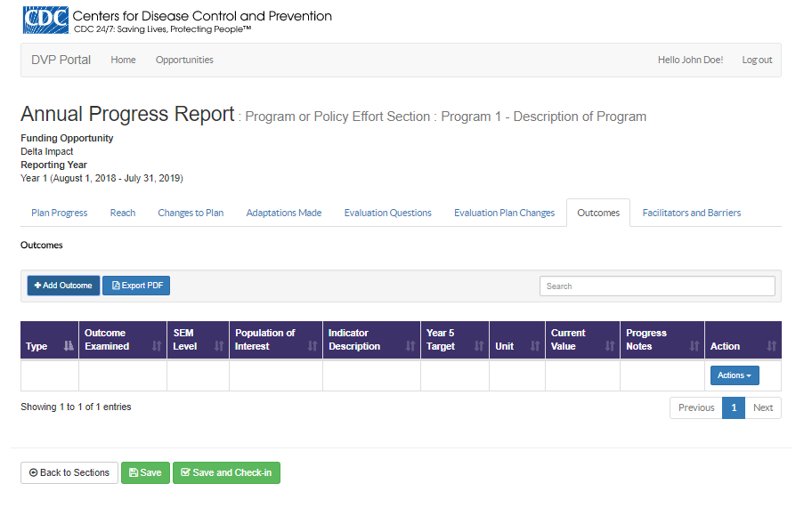Click the Log out link

pos(757,60)
